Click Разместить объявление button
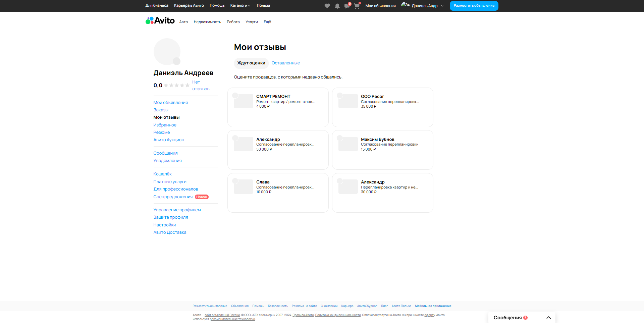 pos(474,6)
